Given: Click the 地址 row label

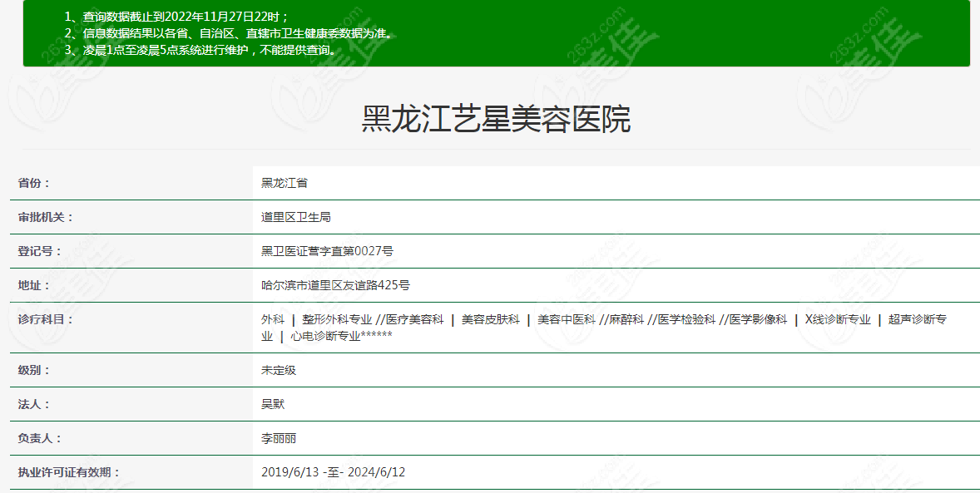Looking at the screenshot, I should [x=35, y=285].
